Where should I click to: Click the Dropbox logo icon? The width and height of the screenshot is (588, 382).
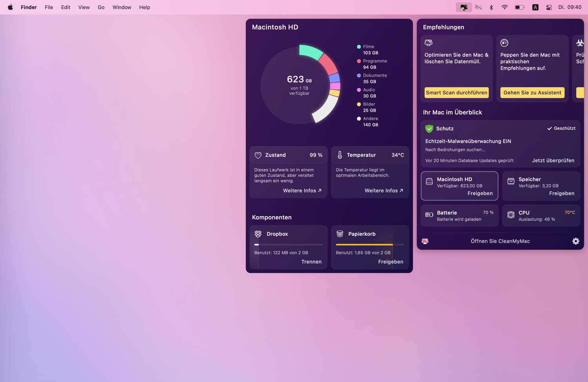tap(258, 234)
